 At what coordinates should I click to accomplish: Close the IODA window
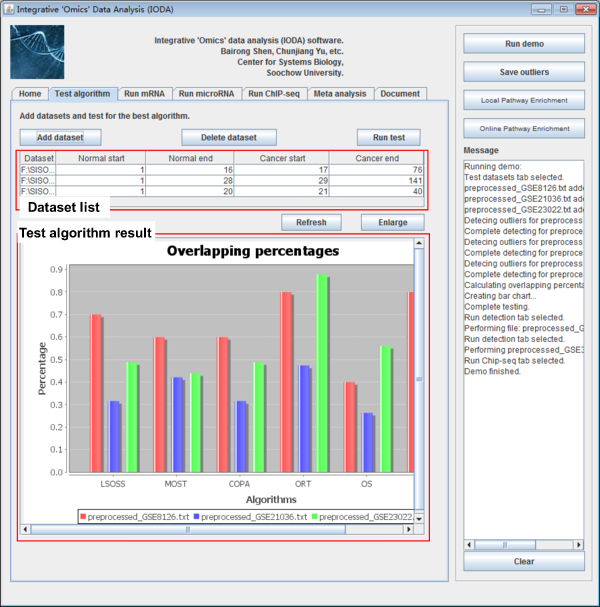click(586, 9)
